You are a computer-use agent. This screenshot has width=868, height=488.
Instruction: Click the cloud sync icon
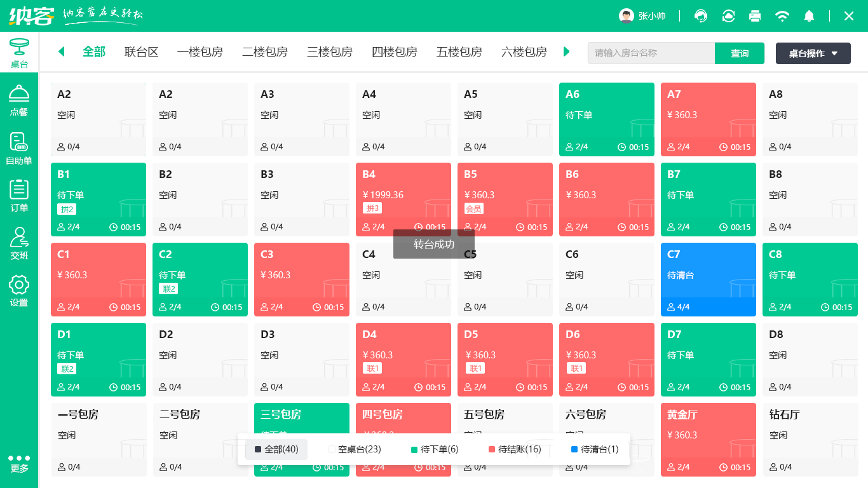click(728, 16)
